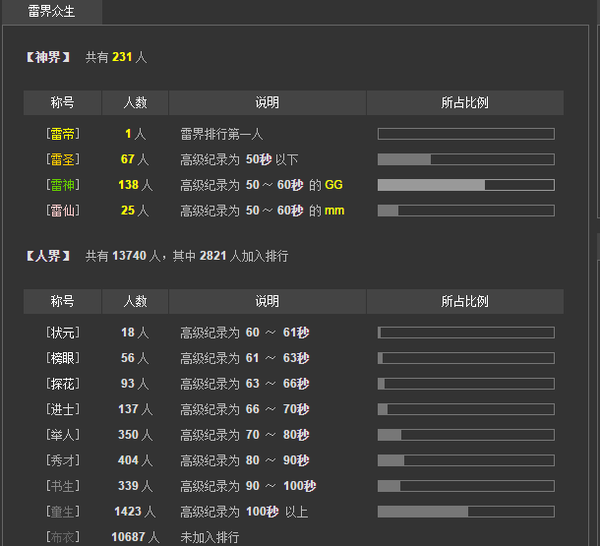Click the 说明 header in 神界 table
The image size is (600, 546).
pos(267,103)
